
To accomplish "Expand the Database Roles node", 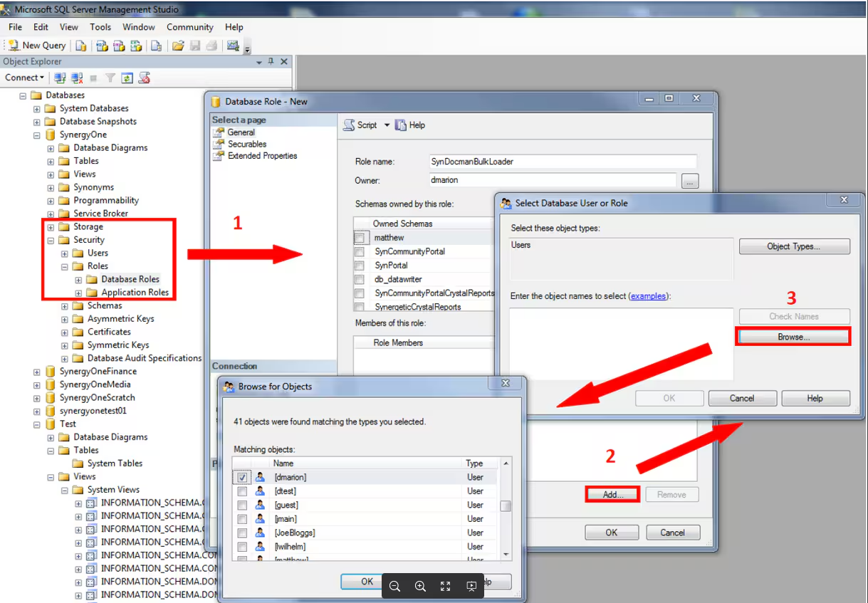I will tap(78, 280).
